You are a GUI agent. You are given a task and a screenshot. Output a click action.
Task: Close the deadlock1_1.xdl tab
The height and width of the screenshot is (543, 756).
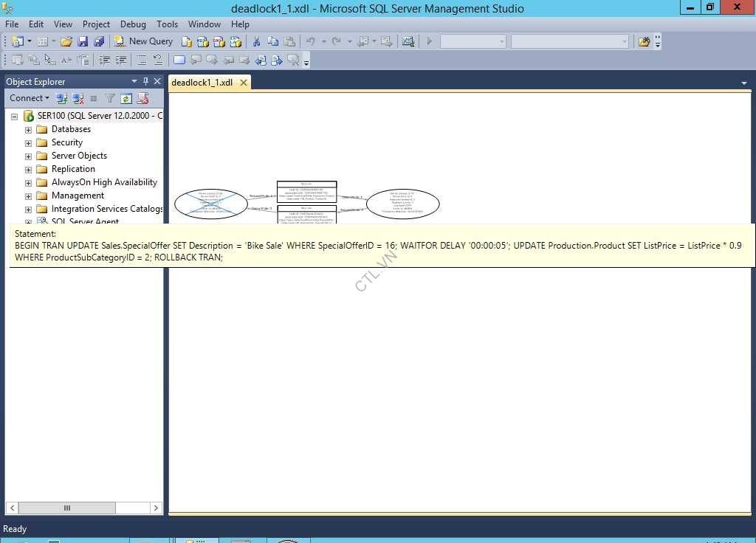click(243, 83)
